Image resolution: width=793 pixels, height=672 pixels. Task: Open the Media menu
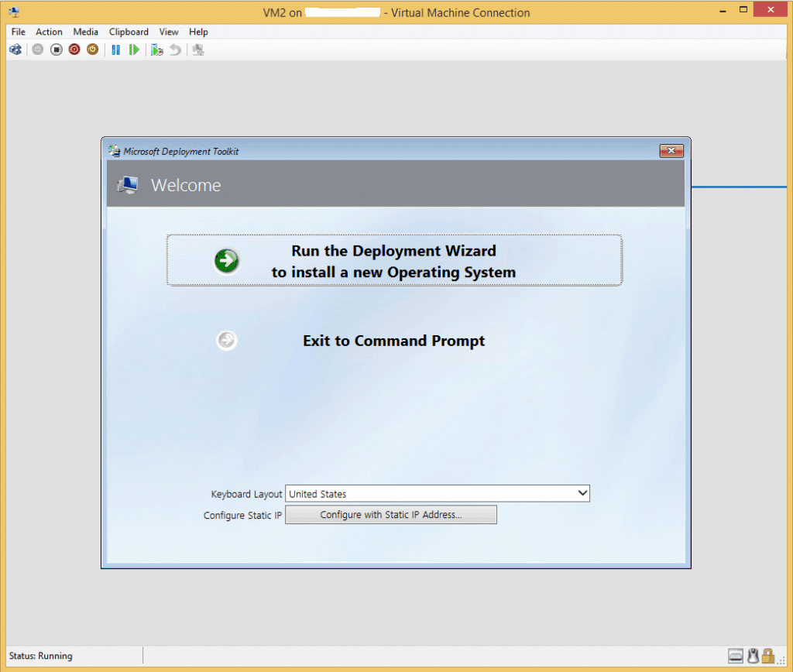click(x=85, y=31)
